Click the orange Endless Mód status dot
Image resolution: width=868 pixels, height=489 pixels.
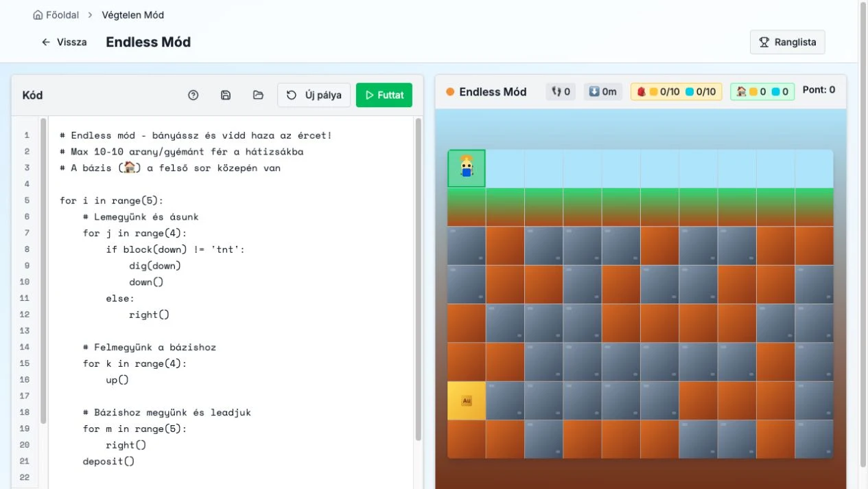[451, 92]
